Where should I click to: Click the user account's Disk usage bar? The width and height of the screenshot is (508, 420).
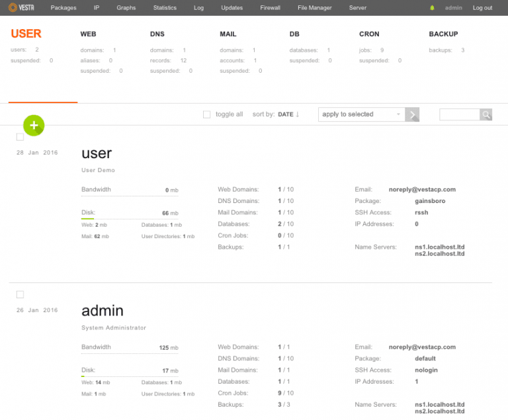click(x=130, y=219)
